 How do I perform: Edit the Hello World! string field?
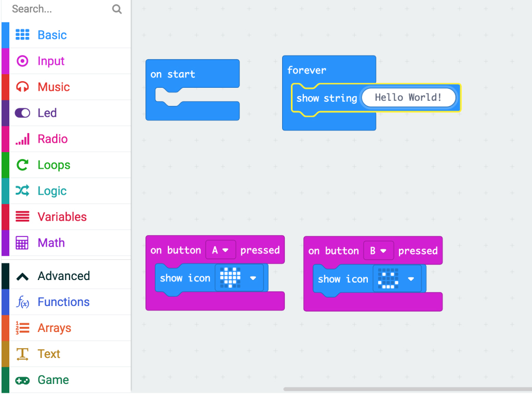coord(408,98)
